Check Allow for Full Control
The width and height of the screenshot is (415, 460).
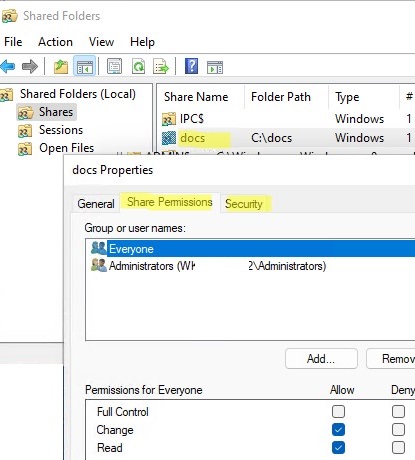[338, 412]
